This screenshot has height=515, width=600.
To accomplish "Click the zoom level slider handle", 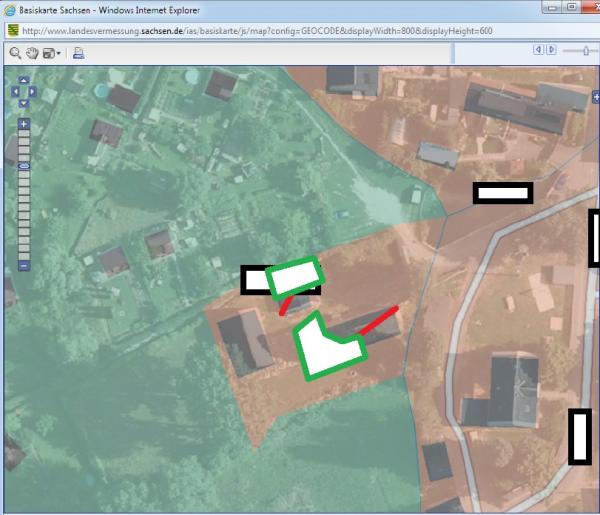I will (x=24, y=166).
